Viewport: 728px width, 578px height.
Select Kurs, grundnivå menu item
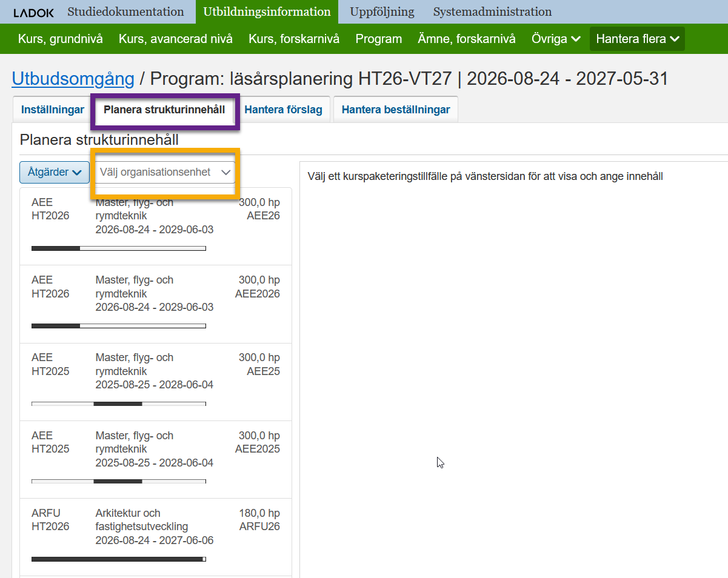[61, 39]
